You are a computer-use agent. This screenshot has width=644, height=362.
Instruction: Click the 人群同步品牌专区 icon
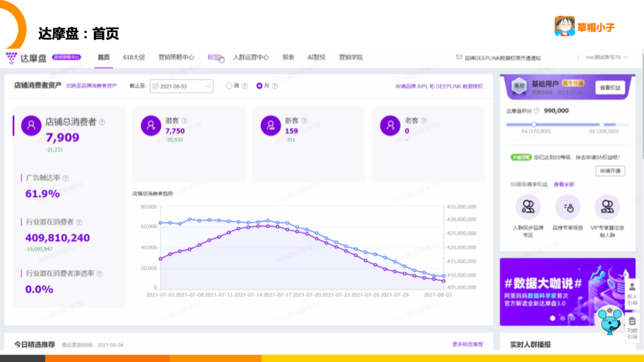tap(528, 207)
